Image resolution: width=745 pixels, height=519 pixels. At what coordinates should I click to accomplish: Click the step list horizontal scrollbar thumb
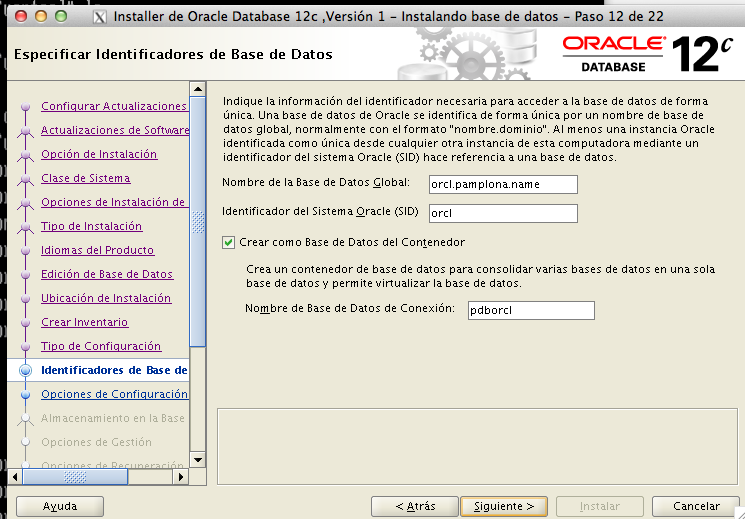coord(75,476)
